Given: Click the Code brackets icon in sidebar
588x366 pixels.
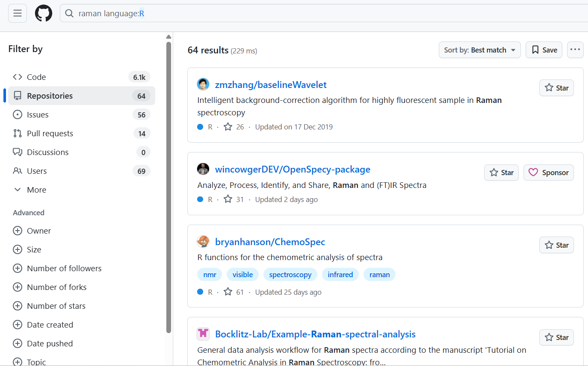Looking at the screenshot, I should [x=18, y=77].
